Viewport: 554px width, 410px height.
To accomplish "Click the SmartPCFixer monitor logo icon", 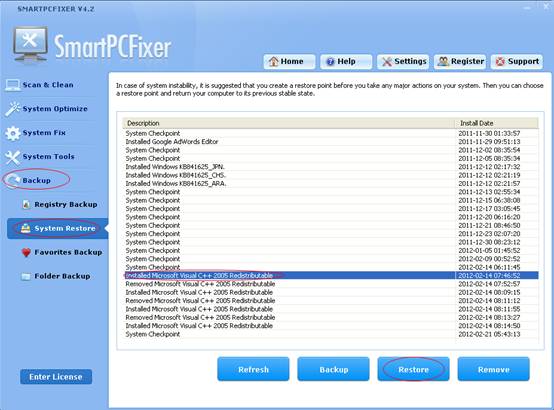I will coord(30,45).
